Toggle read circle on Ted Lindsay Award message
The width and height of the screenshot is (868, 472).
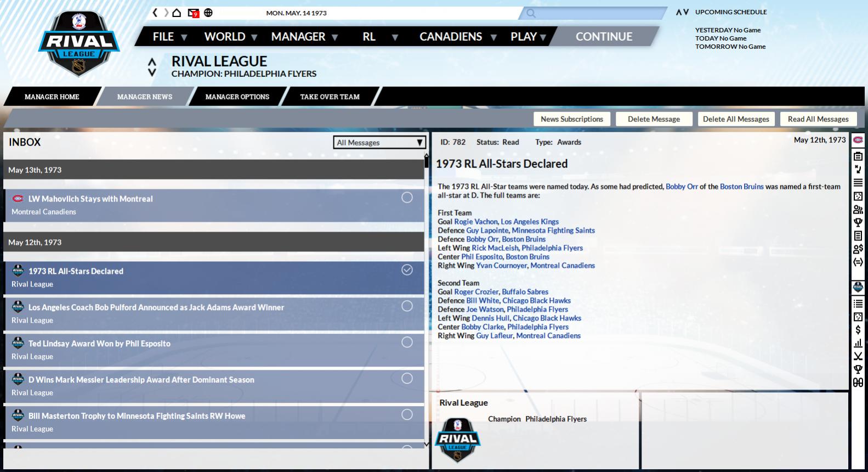(407, 342)
